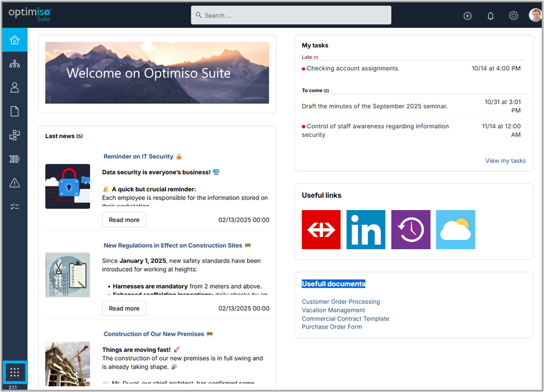
Task: Open Commercial Contract Template document
Action: pyautogui.click(x=345, y=318)
